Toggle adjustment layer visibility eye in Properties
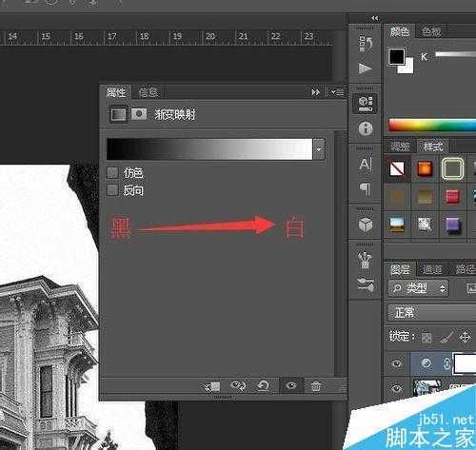Image resolution: width=476 pixels, height=450 pixels. (x=291, y=385)
